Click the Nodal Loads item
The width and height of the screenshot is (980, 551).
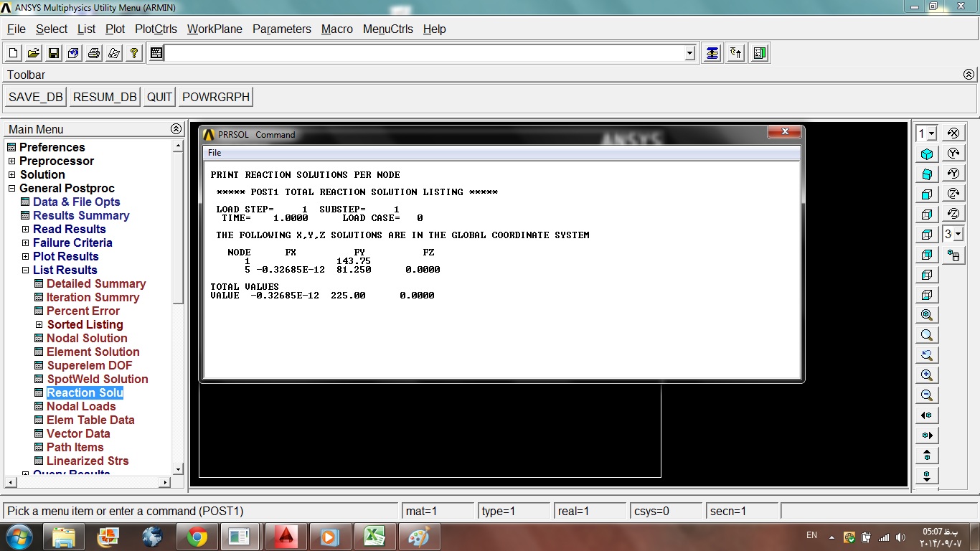coord(81,407)
